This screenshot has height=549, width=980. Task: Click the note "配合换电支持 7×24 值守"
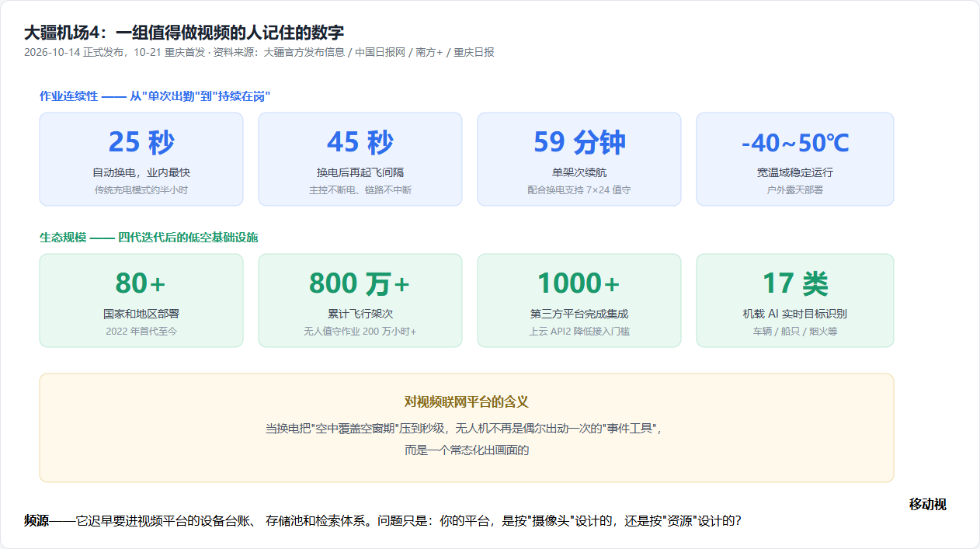pyautogui.click(x=579, y=189)
